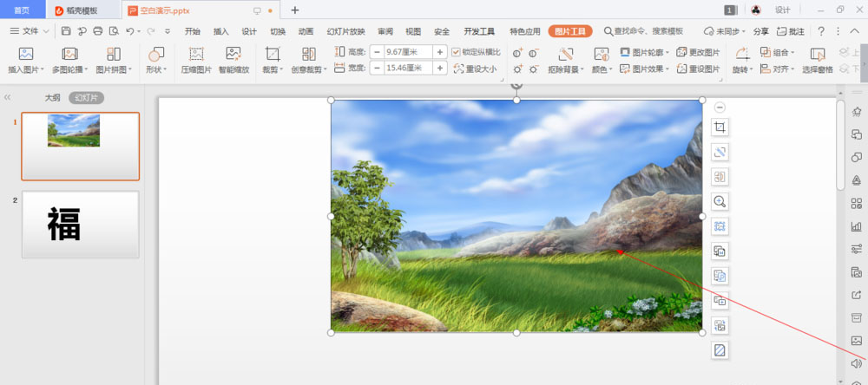Open the 颜色 color adjustment tool
Image resolution: width=868 pixels, height=385 pixels.
pos(602,61)
